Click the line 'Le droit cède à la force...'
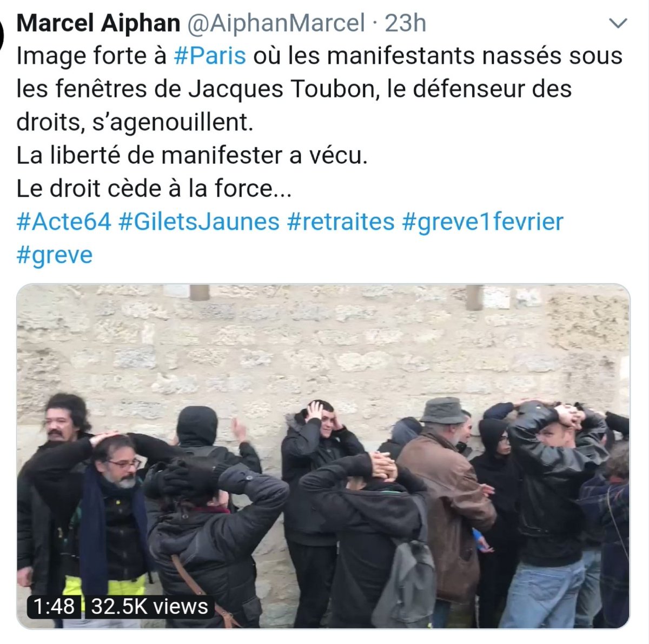 [154, 189]
